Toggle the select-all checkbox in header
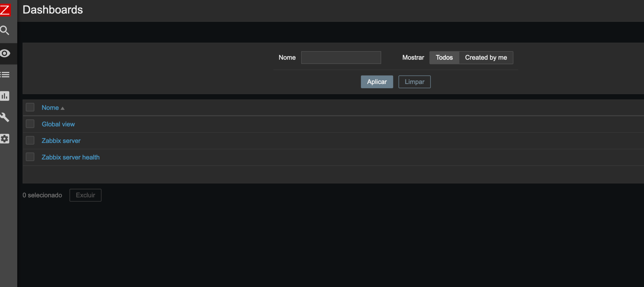644x287 pixels. point(30,107)
